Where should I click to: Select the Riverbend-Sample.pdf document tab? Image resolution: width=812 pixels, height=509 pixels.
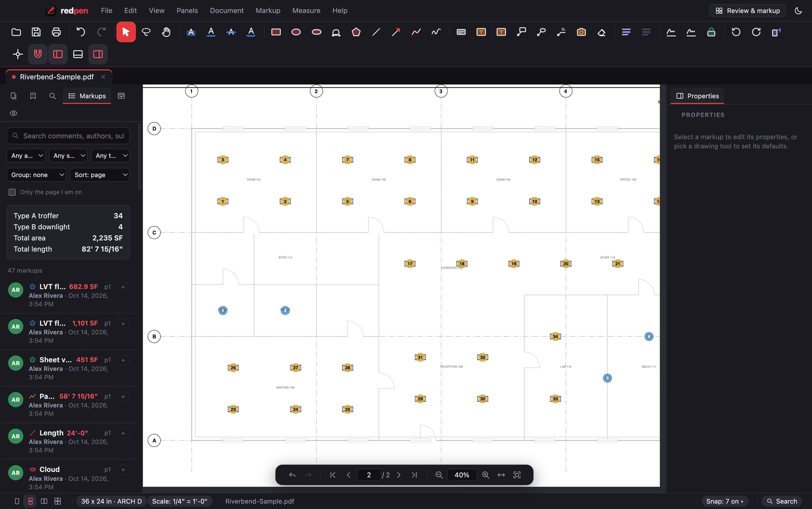click(x=59, y=77)
